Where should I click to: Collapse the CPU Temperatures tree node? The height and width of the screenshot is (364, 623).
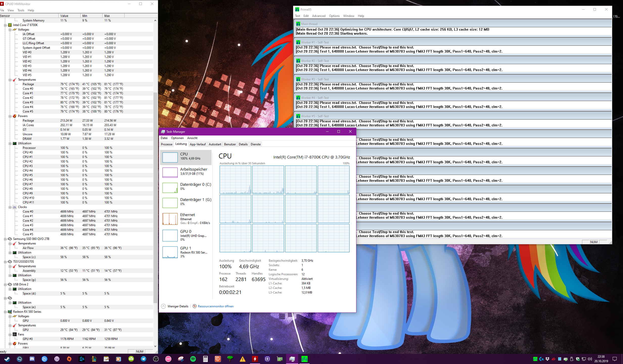(x=10, y=80)
